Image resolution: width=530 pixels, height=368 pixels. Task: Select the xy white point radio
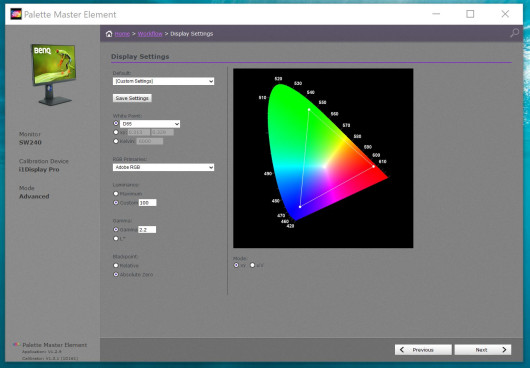pos(116,132)
